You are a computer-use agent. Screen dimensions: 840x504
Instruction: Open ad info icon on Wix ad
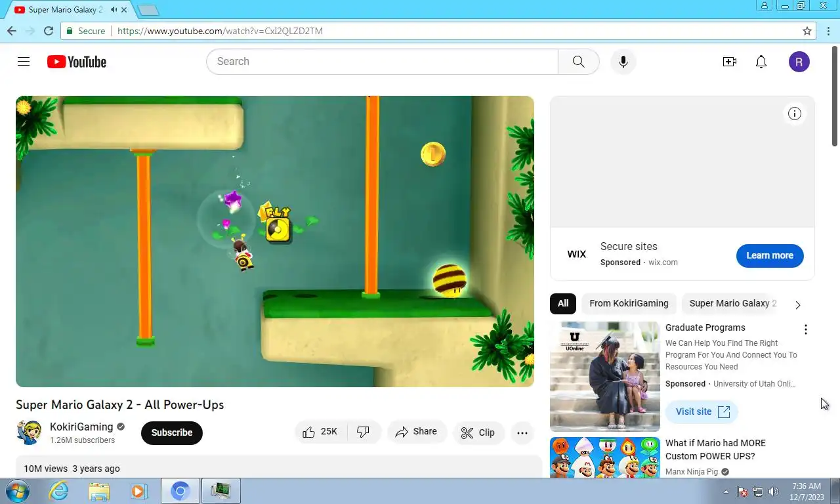point(795,114)
